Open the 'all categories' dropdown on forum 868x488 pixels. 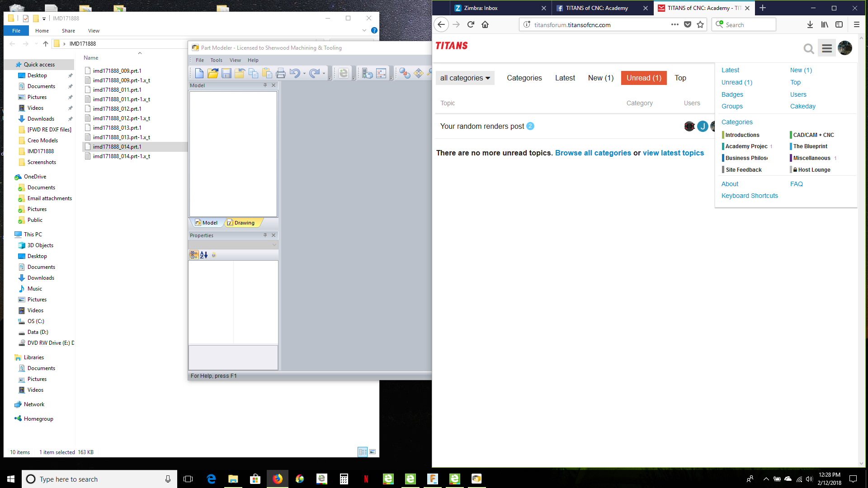(x=465, y=78)
